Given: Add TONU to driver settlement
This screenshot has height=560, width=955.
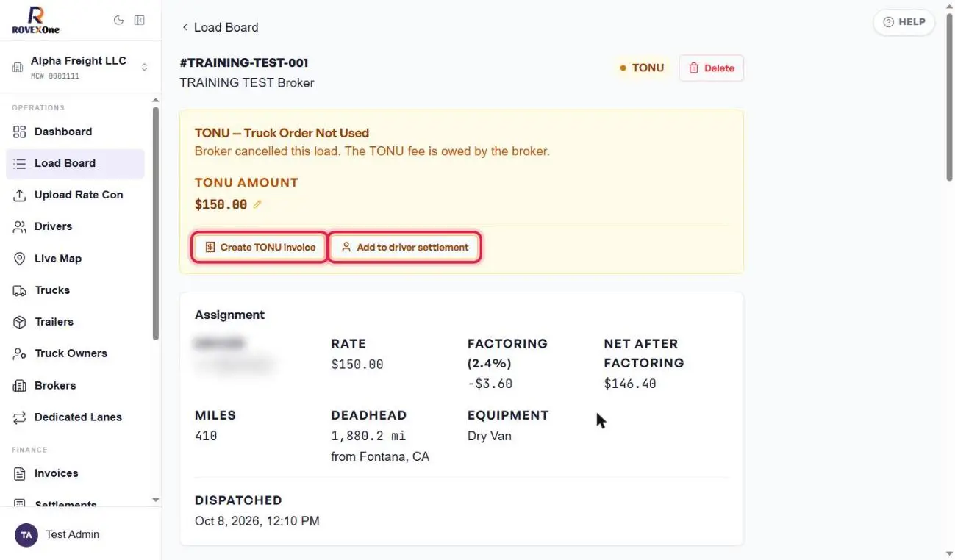Looking at the screenshot, I should (x=405, y=248).
